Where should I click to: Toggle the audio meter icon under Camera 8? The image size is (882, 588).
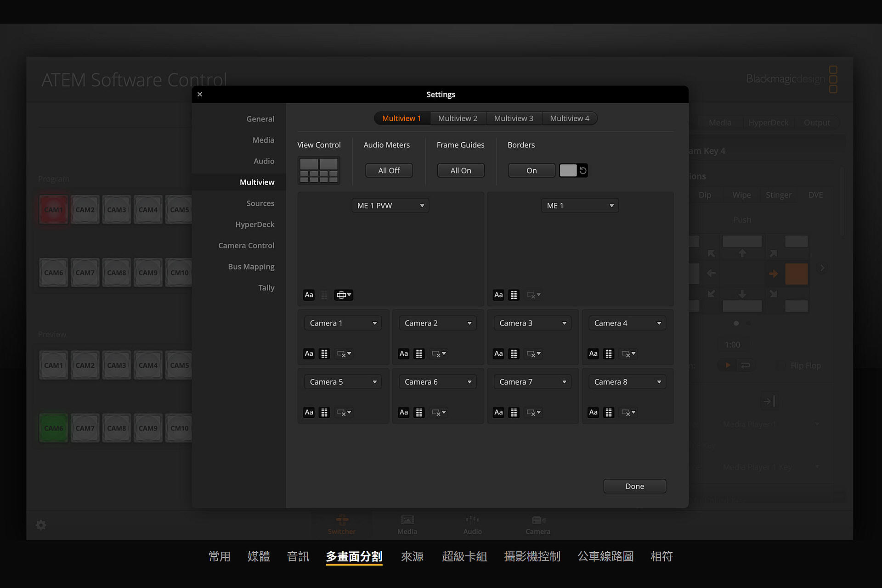coord(609,413)
